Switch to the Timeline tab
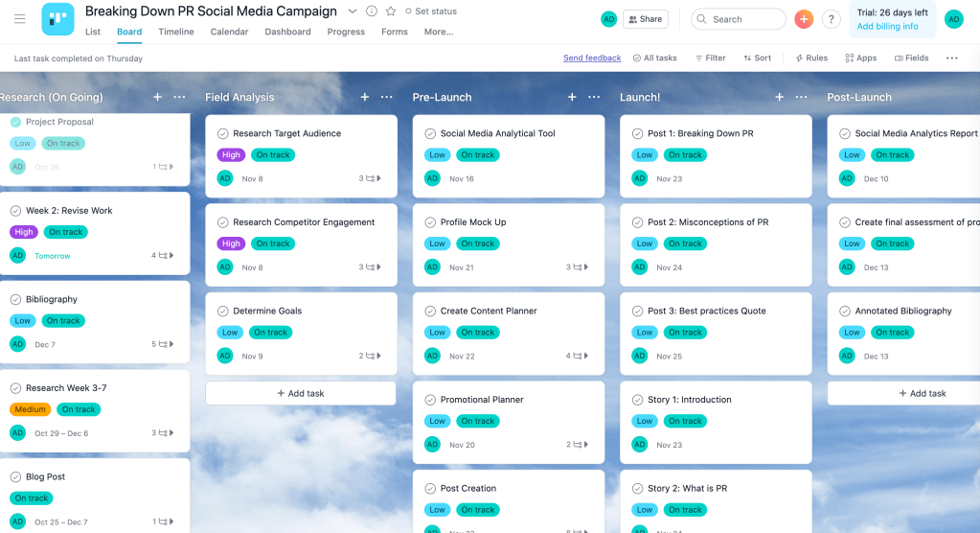Image resolution: width=980 pixels, height=533 pixels. [175, 32]
